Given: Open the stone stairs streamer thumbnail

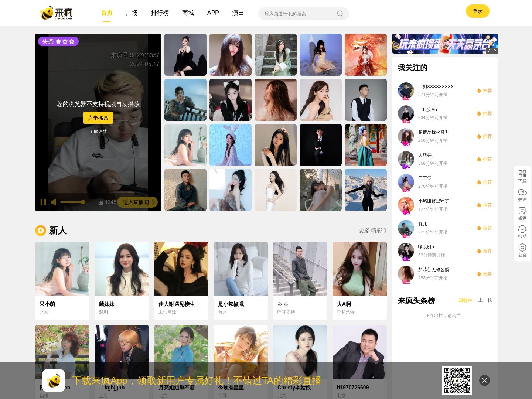Looking at the screenshot, I should pos(276,55).
